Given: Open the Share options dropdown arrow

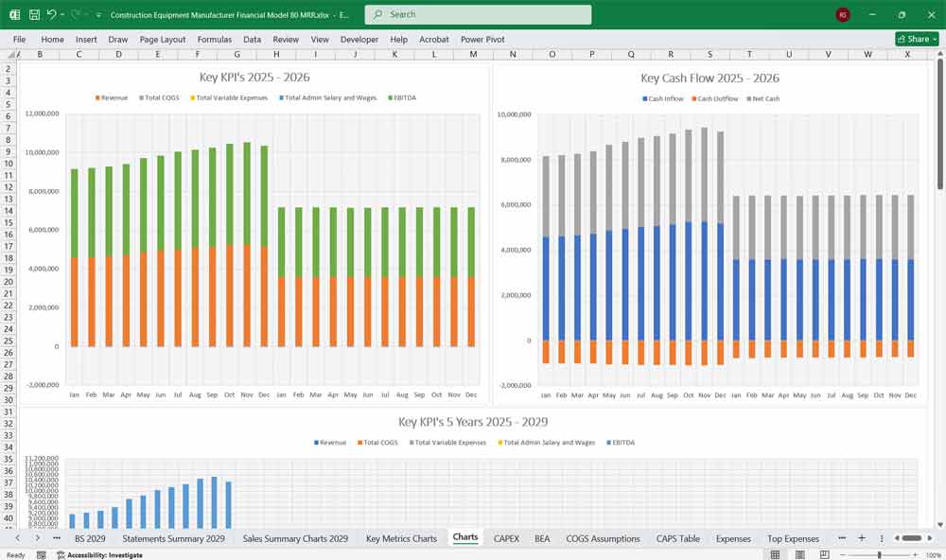Looking at the screenshot, I should [934, 39].
